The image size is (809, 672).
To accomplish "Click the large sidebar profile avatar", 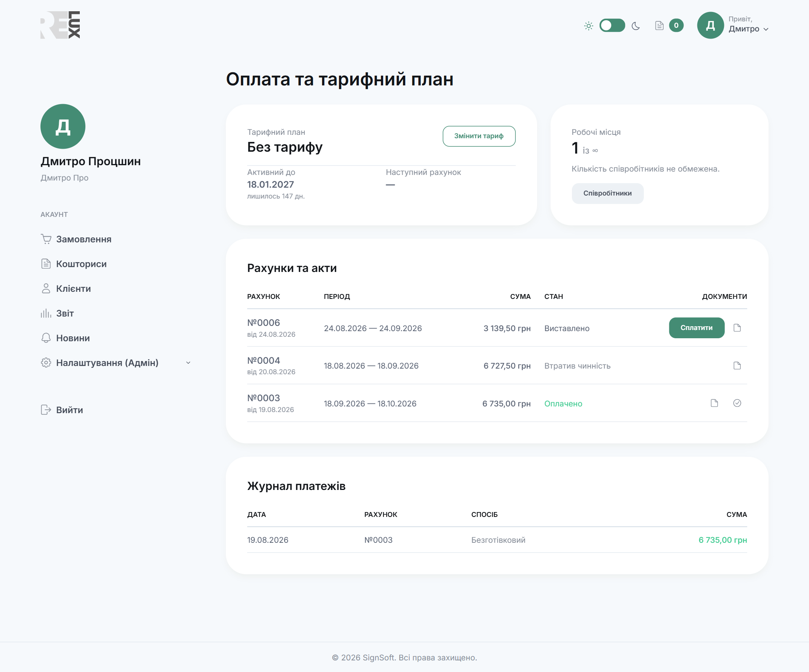I will point(63,126).
